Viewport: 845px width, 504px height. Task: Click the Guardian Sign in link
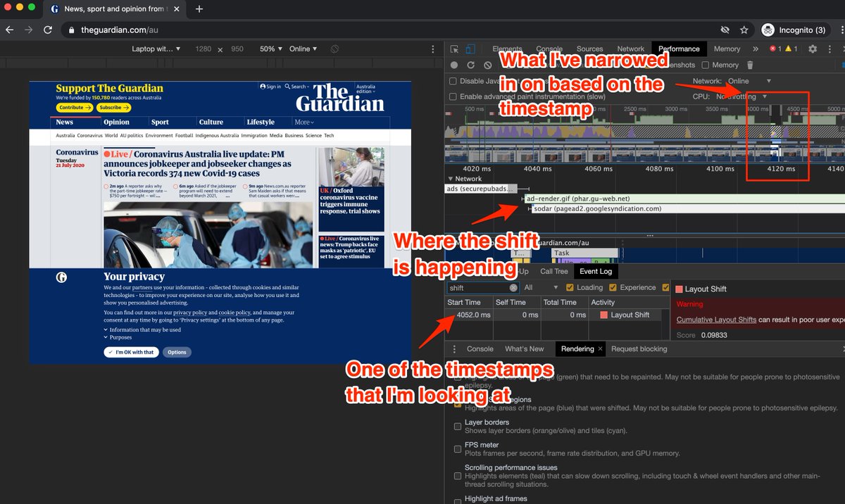[x=270, y=87]
